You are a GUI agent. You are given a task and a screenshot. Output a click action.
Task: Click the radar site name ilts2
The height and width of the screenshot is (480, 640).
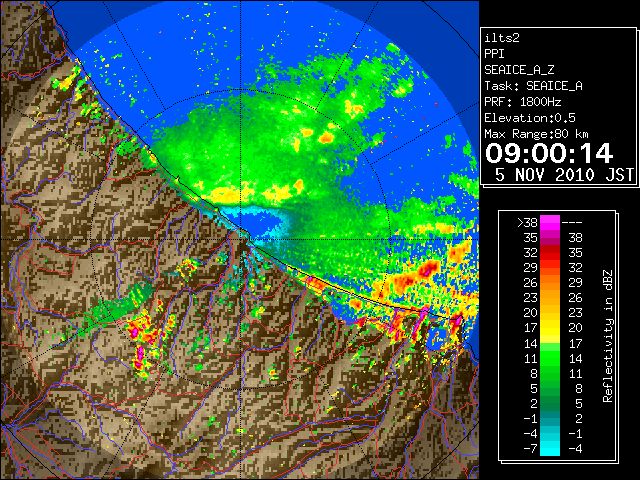502,38
